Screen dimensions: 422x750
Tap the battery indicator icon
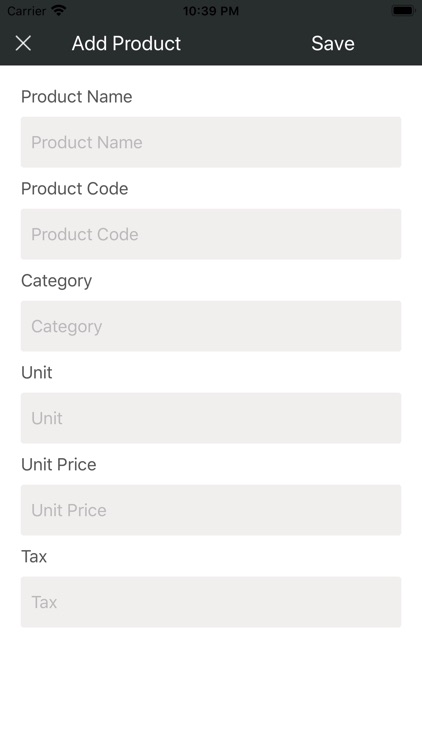[x=403, y=10]
